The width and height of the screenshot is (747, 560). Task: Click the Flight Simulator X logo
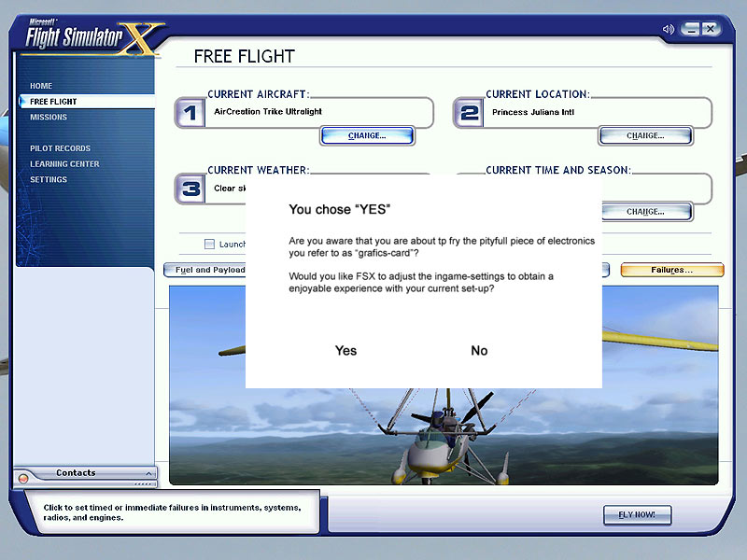pos(90,37)
